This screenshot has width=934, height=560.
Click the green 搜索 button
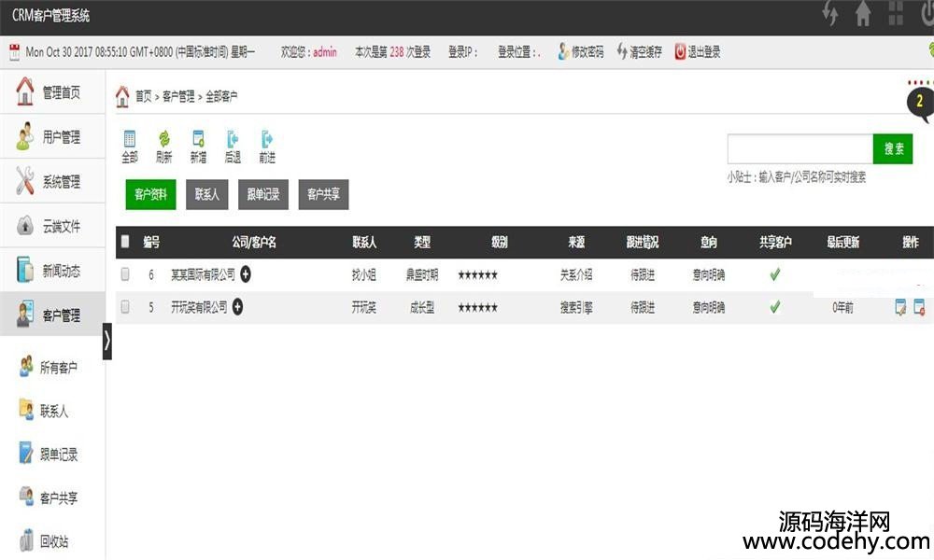pos(893,148)
